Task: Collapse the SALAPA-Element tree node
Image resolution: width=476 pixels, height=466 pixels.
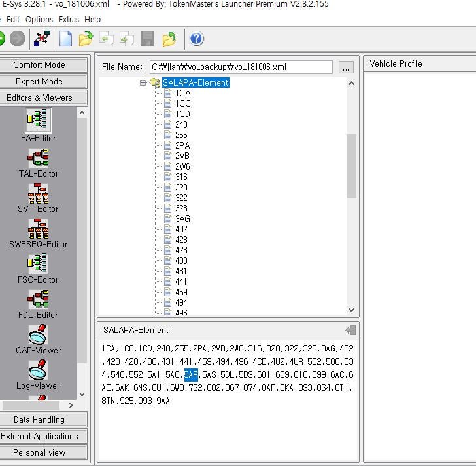Action: coord(143,83)
